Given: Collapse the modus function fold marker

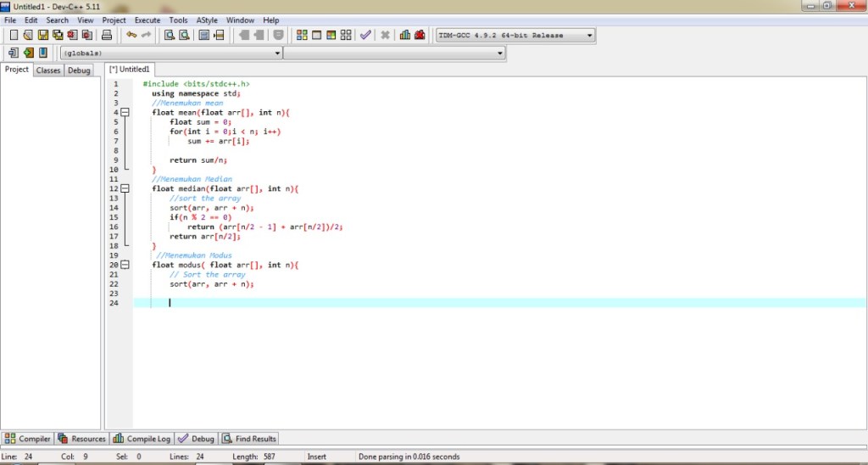Looking at the screenshot, I should pos(125,265).
